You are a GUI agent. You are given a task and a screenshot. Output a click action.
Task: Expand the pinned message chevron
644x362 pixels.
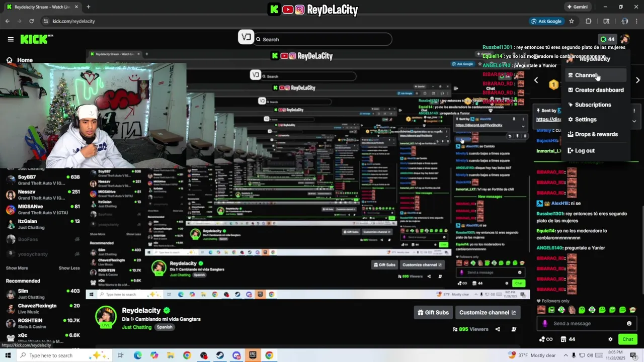pyautogui.click(x=634, y=121)
